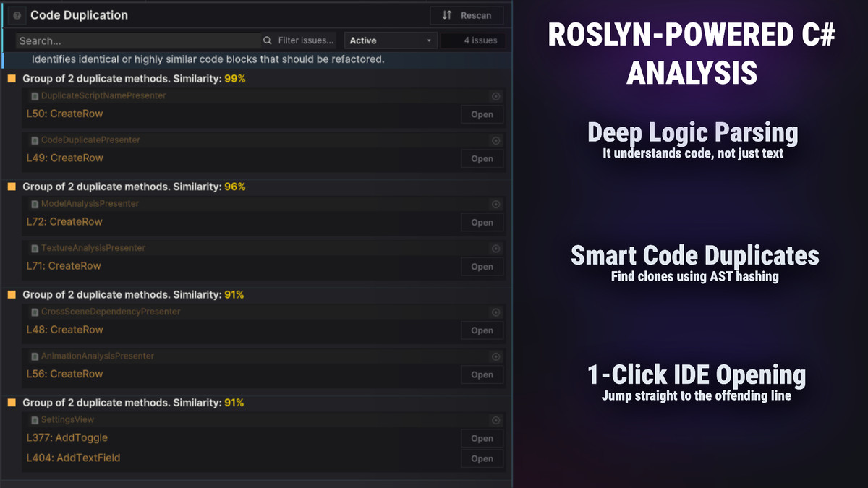Click the AnimationAnalysisPresenter file name

pyautogui.click(x=98, y=356)
